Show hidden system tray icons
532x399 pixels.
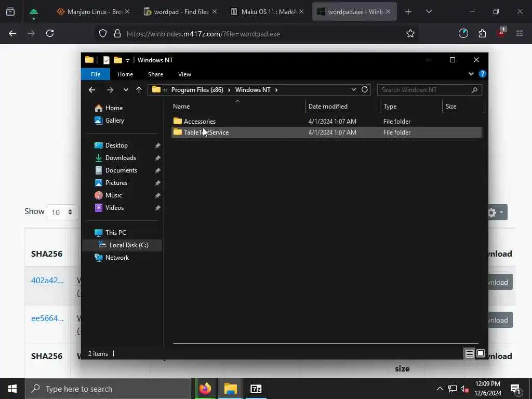[440, 389]
